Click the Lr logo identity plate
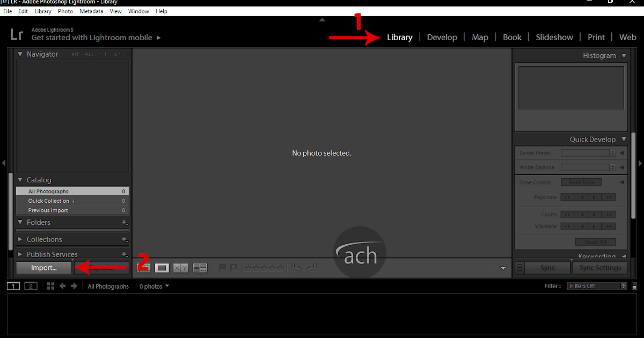Viewport: 644px width, 338px height. click(17, 35)
